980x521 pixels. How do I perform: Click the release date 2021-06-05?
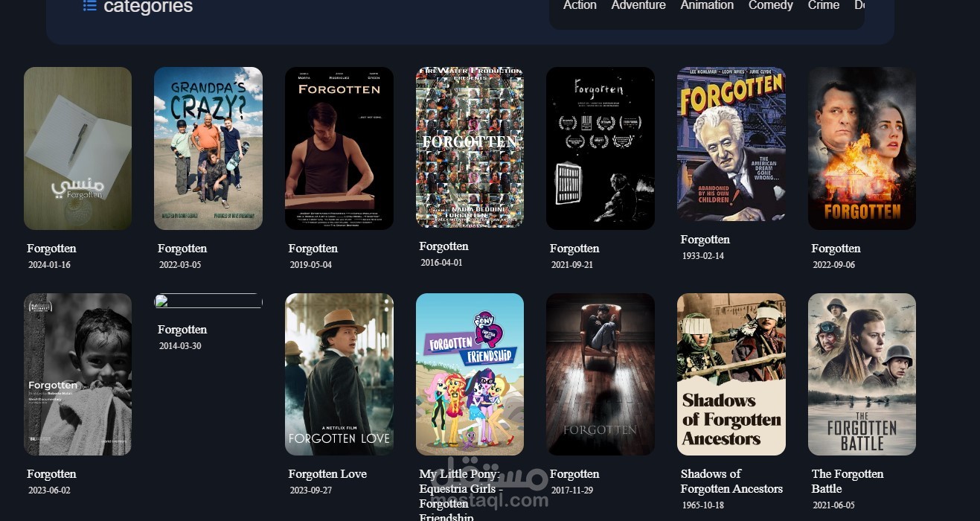pyautogui.click(x=833, y=505)
